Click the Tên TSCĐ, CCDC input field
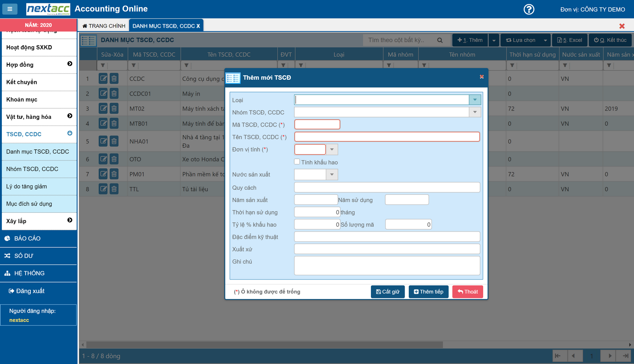This screenshot has width=634, height=364. [x=387, y=137]
